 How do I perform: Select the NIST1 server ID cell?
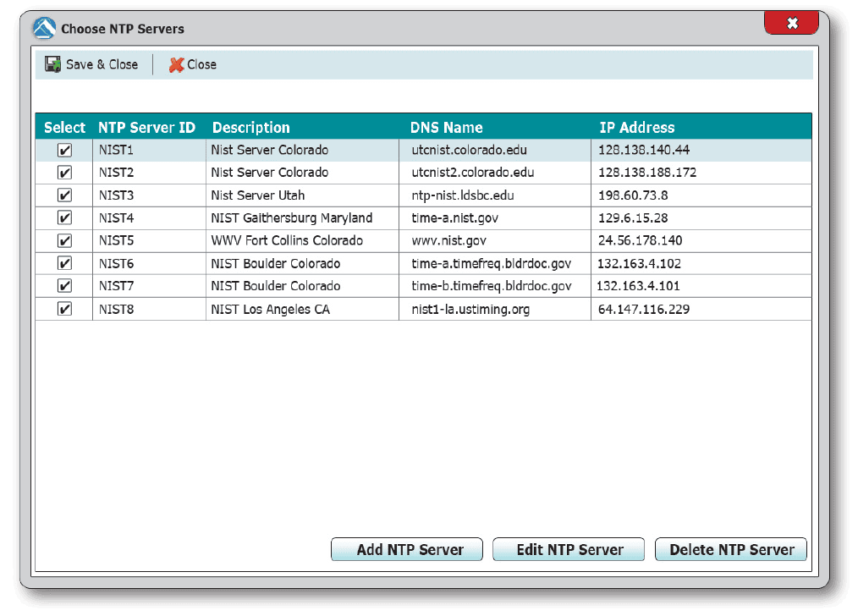(116, 150)
